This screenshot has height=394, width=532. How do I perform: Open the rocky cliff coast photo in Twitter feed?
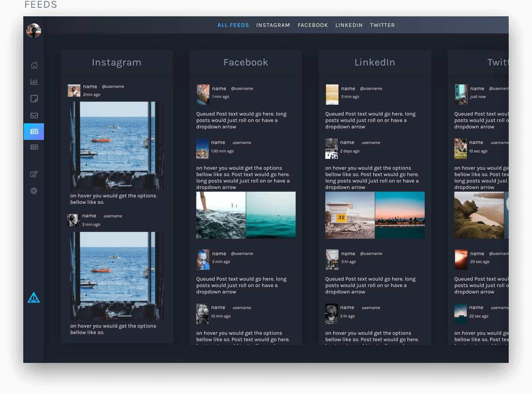pyautogui.click(x=479, y=215)
